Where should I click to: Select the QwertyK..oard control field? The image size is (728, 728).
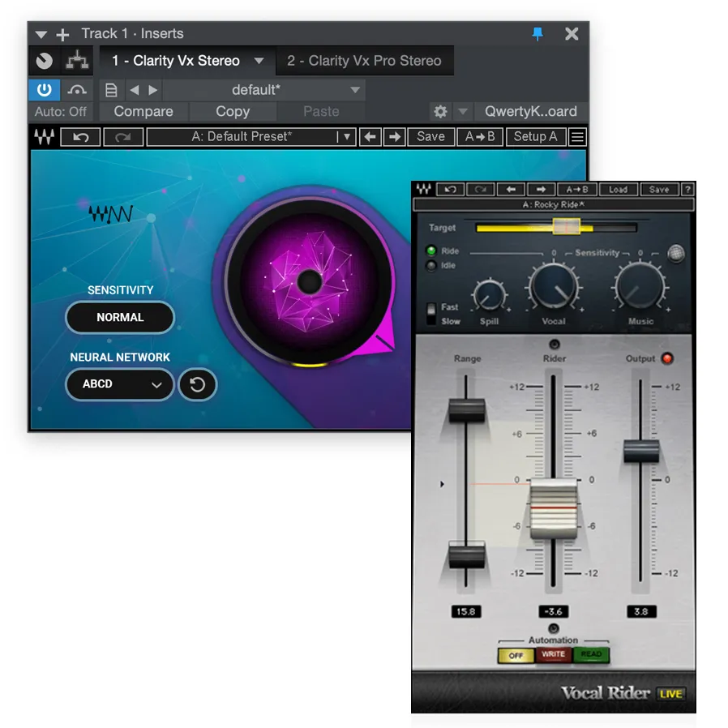(x=531, y=111)
